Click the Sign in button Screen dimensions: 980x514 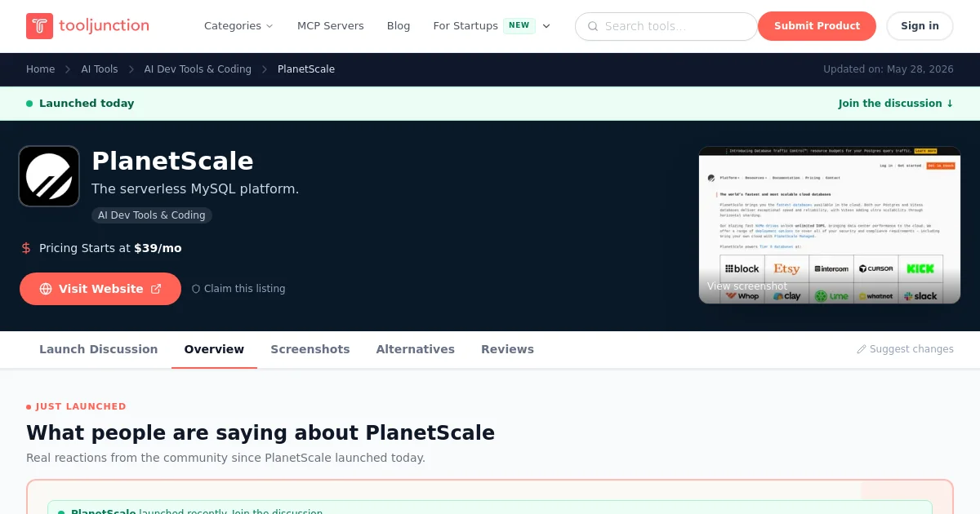tap(920, 26)
